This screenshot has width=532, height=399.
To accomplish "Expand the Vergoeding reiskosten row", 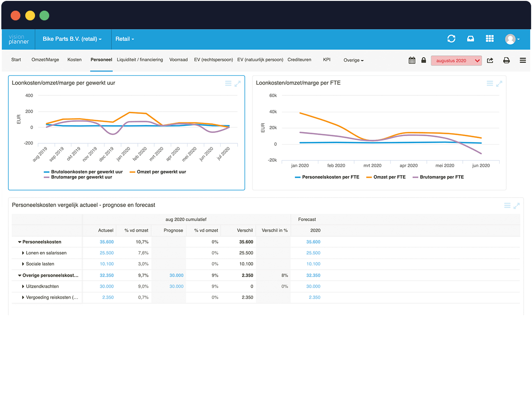I will pos(23,297).
